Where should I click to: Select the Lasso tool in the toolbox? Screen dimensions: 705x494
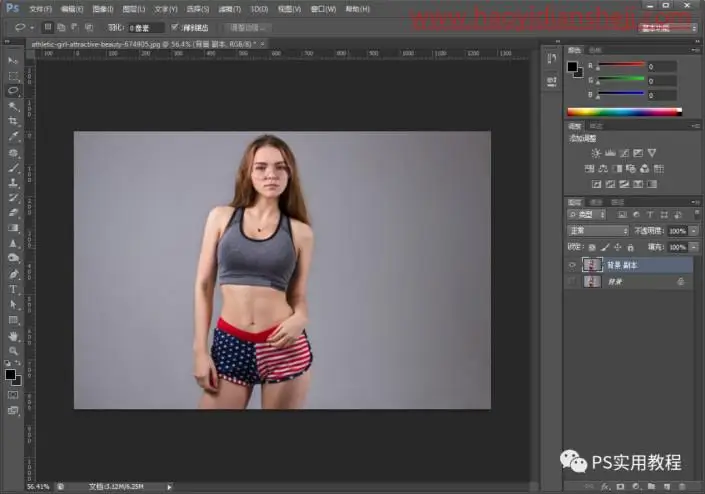[13, 90]
